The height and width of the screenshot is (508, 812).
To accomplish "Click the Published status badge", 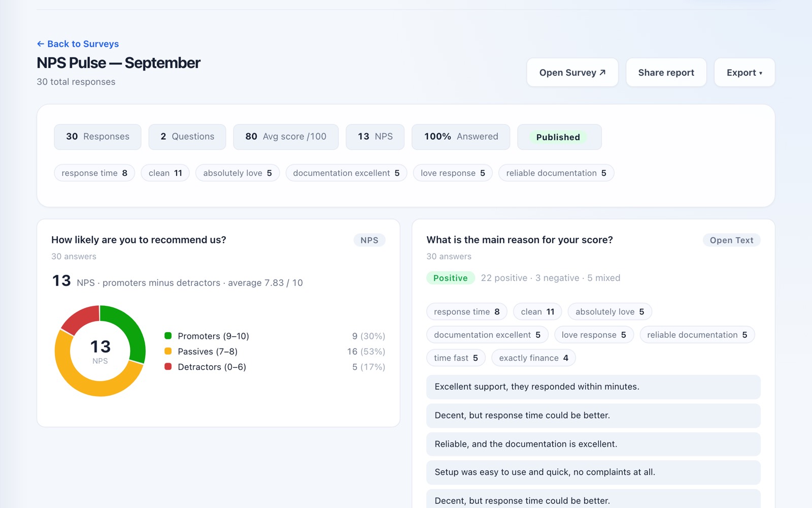I will coord(558,137).
